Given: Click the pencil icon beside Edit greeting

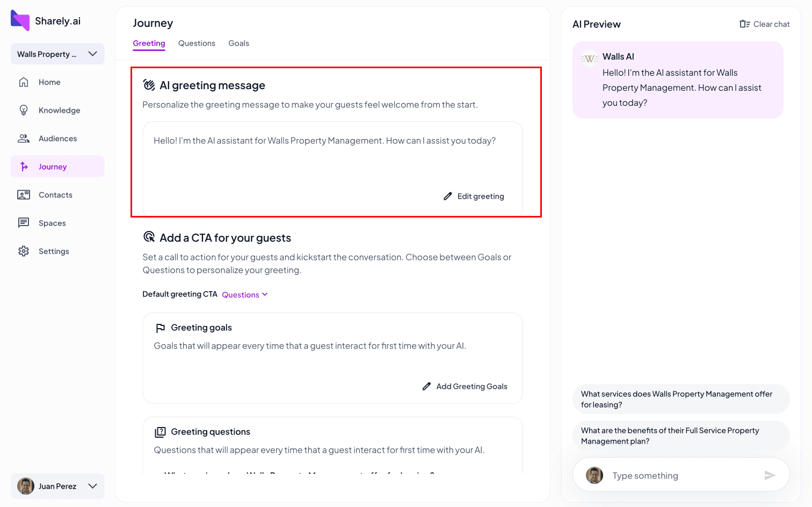Looking at the screenshot, I should pos(448,196).
